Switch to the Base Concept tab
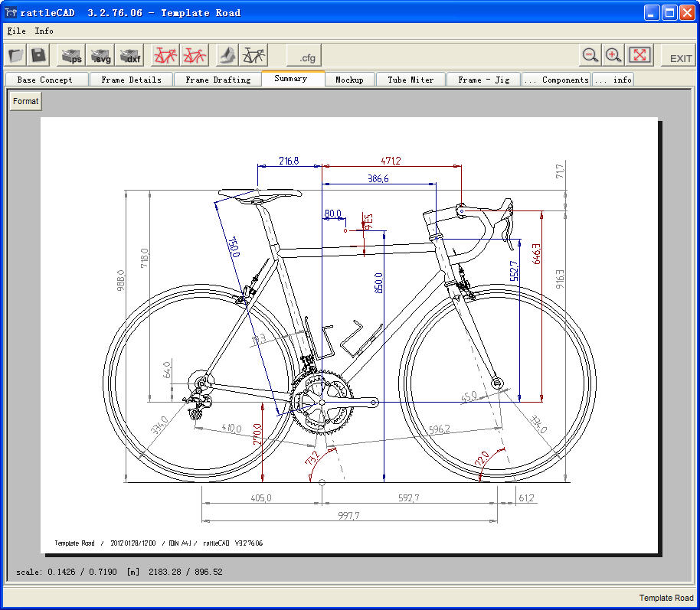Image resolution: width=700 pixels, height=610 pixels. [x=45, y=80]
